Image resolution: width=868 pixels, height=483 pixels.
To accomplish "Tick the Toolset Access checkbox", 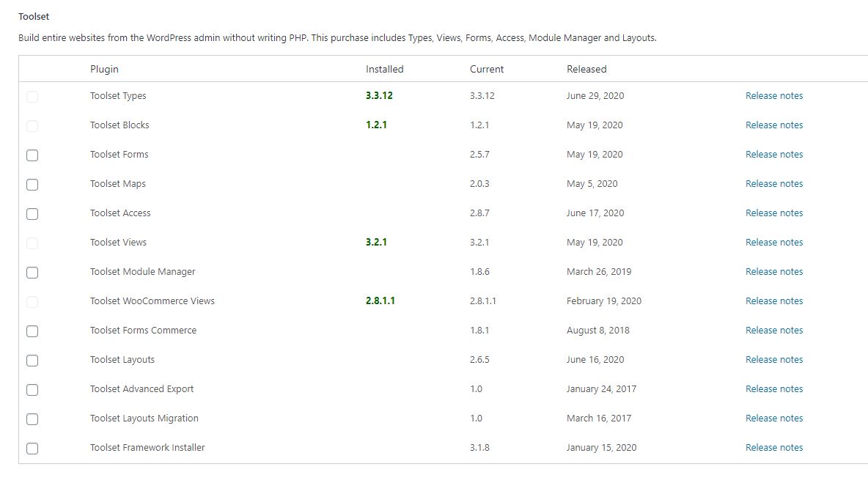I will point(32,214).
